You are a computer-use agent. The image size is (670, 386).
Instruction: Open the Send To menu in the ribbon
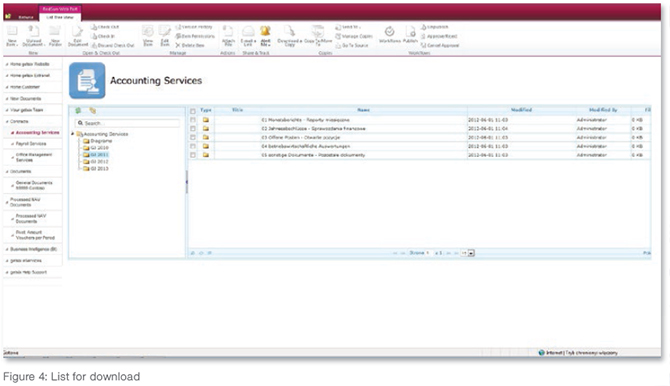348,27
